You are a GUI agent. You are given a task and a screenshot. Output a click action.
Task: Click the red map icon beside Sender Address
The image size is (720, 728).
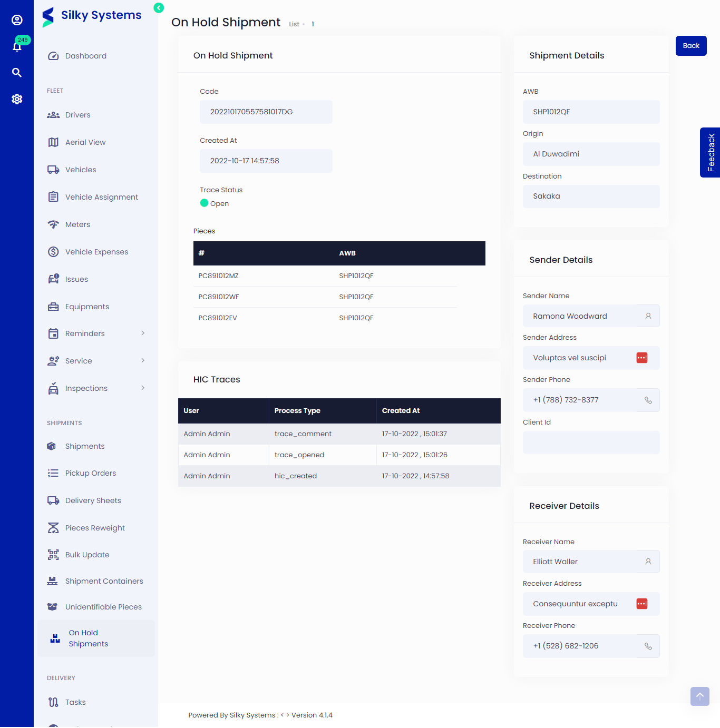[x=641, y=358]
